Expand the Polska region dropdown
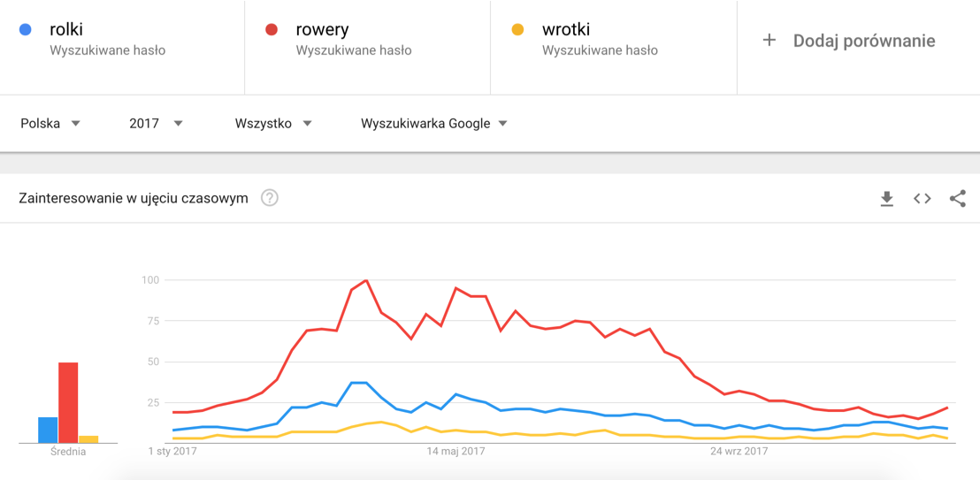980x480 pixels. pyautogui.click(x=50, y=123)
